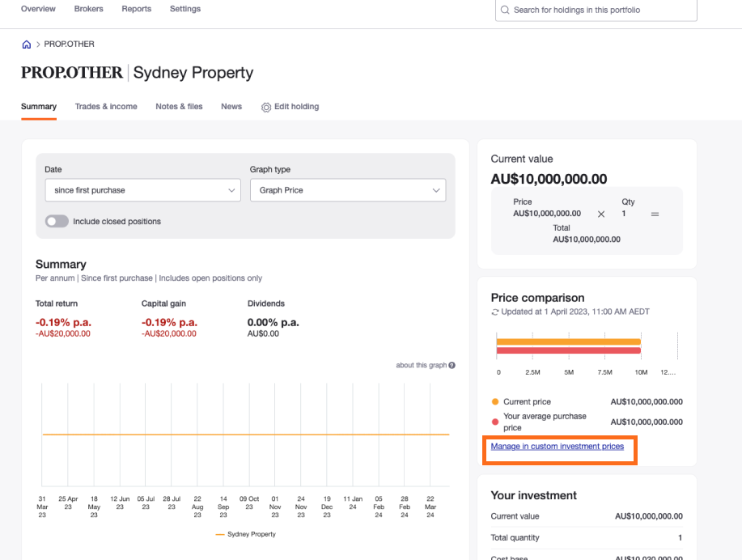Click the home breadcrumb icon

click(27, 44)
